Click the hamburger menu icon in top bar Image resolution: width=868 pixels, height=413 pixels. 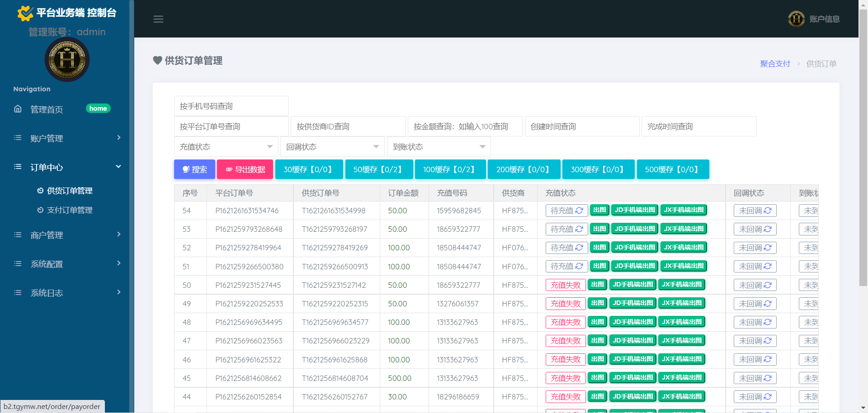[158, 19]
